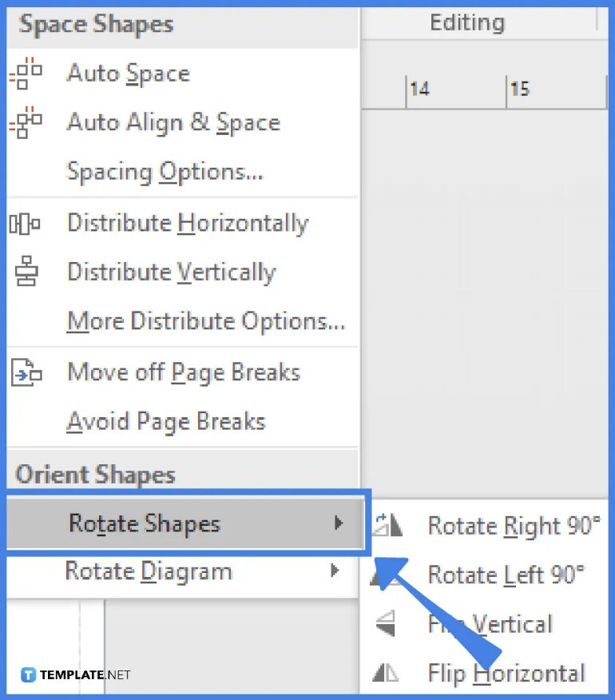
Task: Click the Rotate Diagram menu item
Action: click(x=149, y=571)
